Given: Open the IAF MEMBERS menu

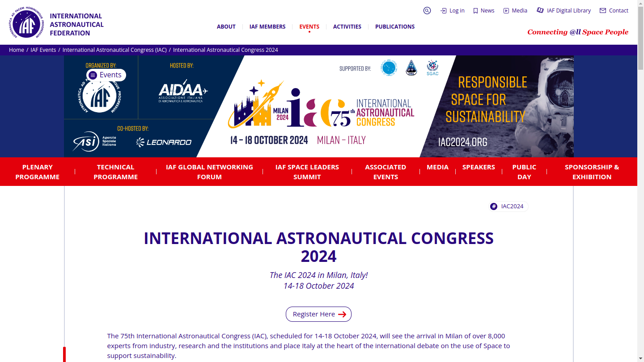Looking at the screenshot, I should tap(267, 27).
